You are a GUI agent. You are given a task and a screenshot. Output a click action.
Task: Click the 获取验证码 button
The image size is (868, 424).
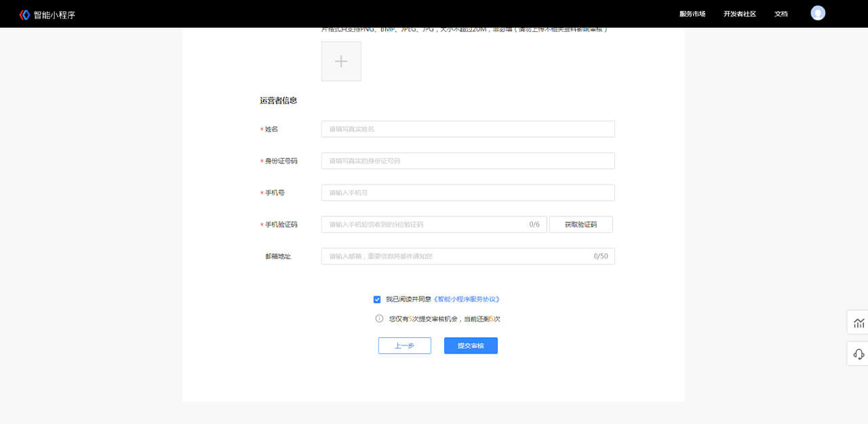click(x=580, y=224)
